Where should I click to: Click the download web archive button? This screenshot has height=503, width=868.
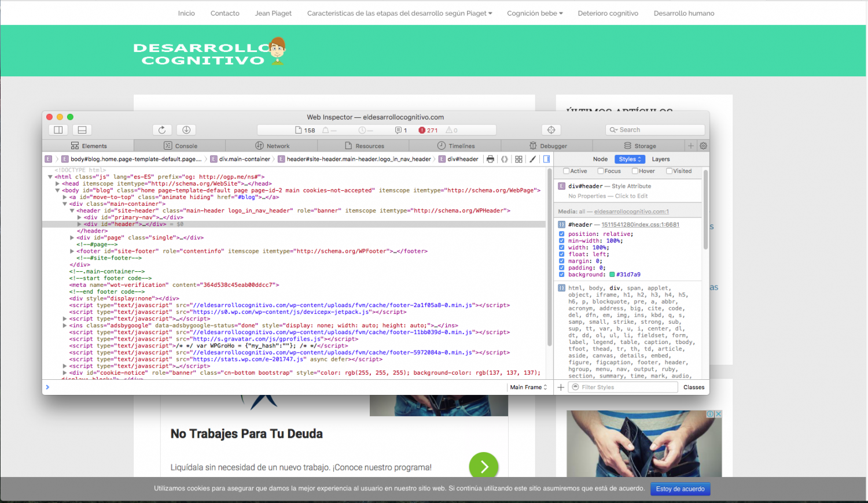(186, 130)
